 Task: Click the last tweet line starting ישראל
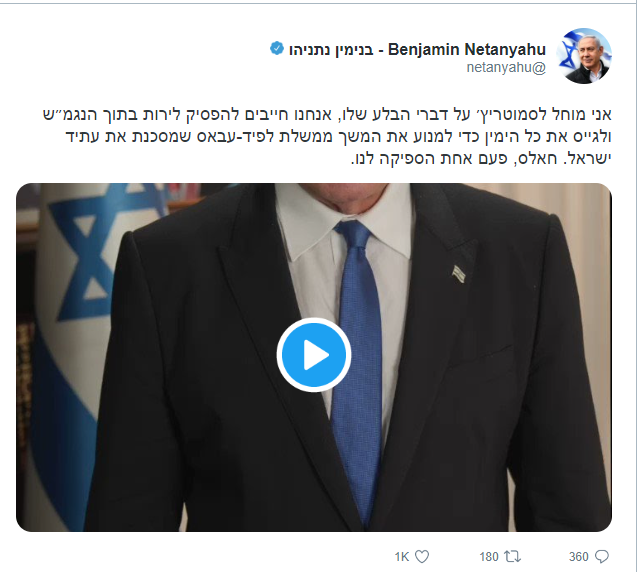[481, 158]
